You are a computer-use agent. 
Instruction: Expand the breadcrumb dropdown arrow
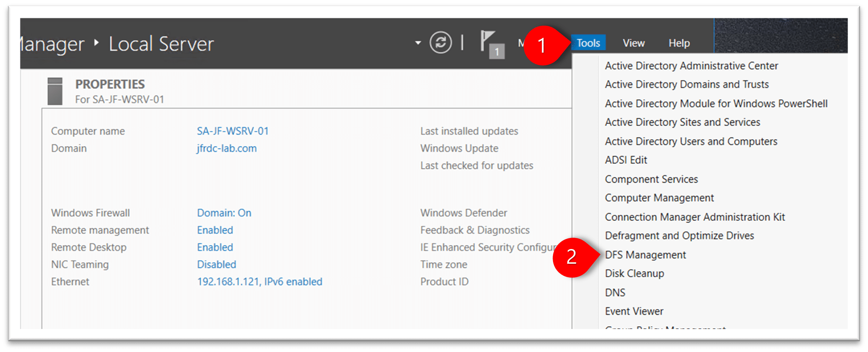[x=418, y=43]
